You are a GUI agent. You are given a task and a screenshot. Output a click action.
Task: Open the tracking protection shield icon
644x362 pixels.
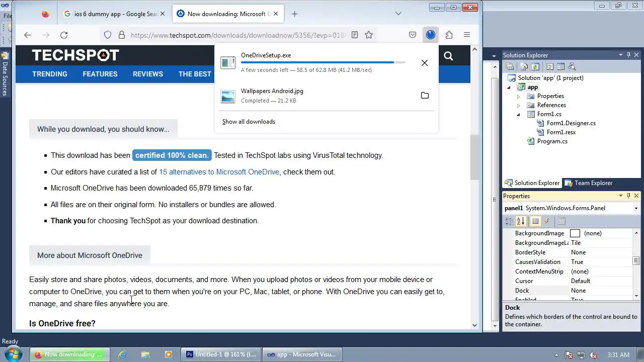click(108, 35)
